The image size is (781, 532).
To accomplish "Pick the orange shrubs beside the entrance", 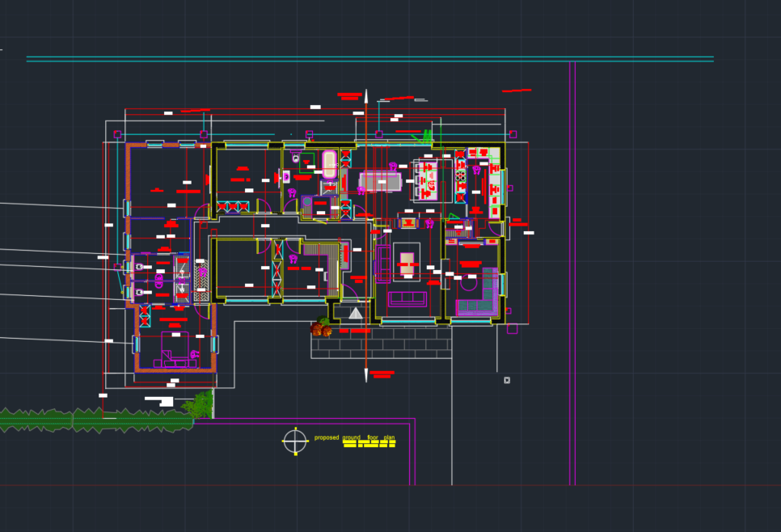I will point(321,328).
